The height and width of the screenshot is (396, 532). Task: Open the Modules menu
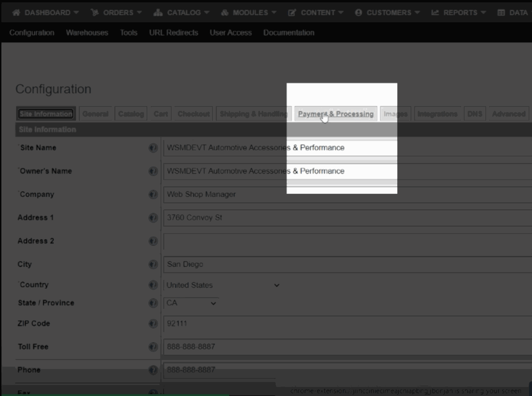tap(249, 13)
